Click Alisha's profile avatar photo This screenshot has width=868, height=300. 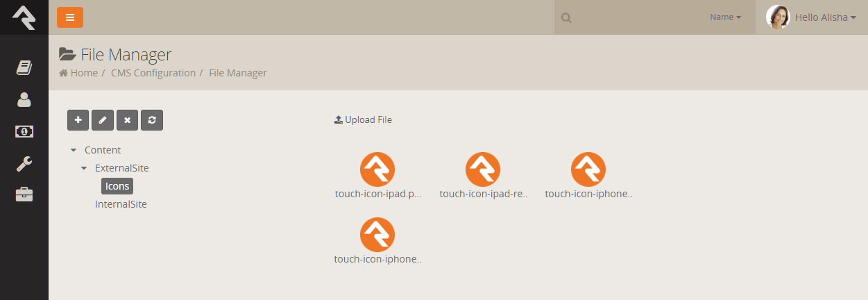778,17
